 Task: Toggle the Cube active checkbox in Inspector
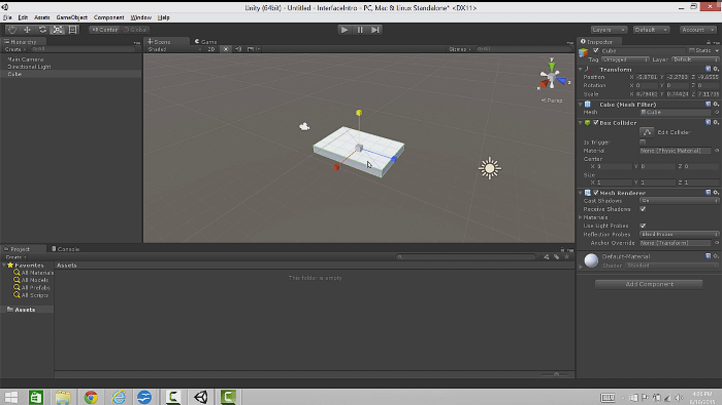[596, 51]
